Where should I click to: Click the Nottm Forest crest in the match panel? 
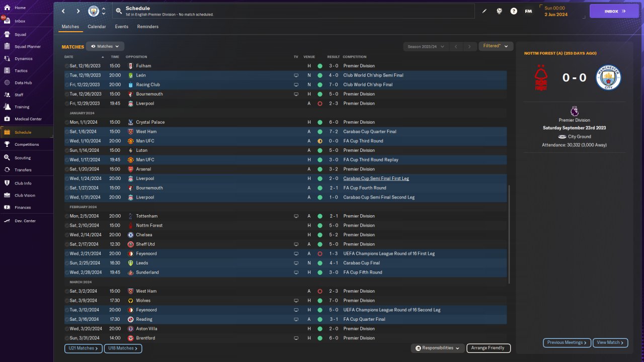click(541, 77)
